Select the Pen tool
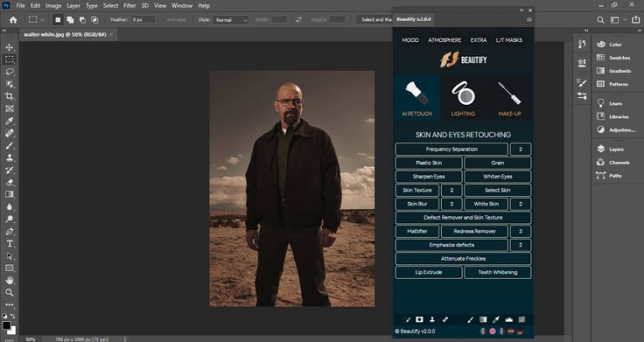The width and height of the screenshot is (644, 342). tap(9, 231)
